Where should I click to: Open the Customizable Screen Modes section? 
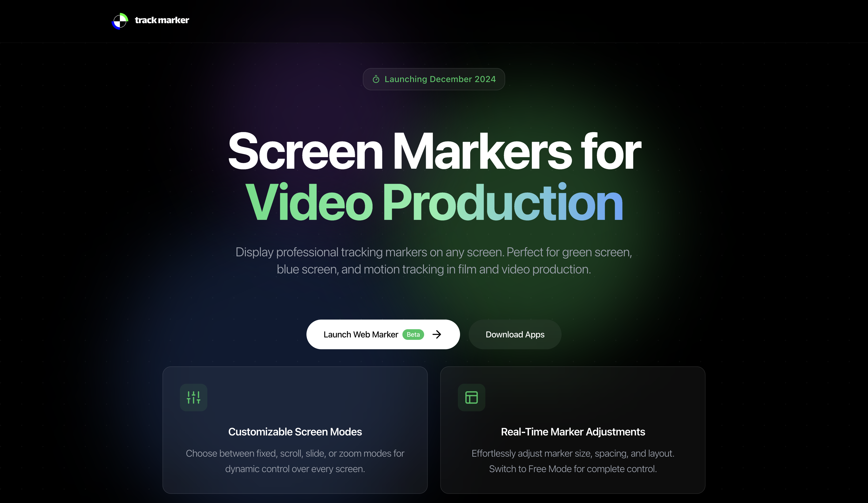[x=295, y=432]
